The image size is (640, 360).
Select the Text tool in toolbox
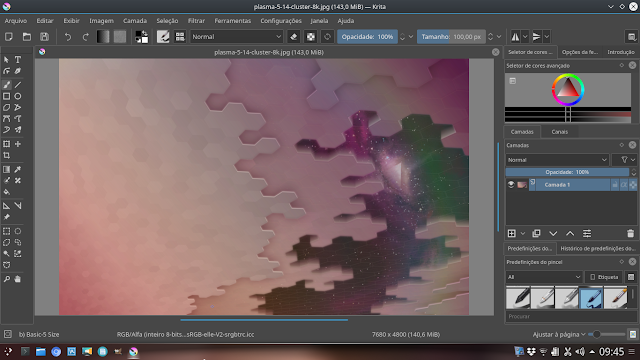tap(18, 60)
